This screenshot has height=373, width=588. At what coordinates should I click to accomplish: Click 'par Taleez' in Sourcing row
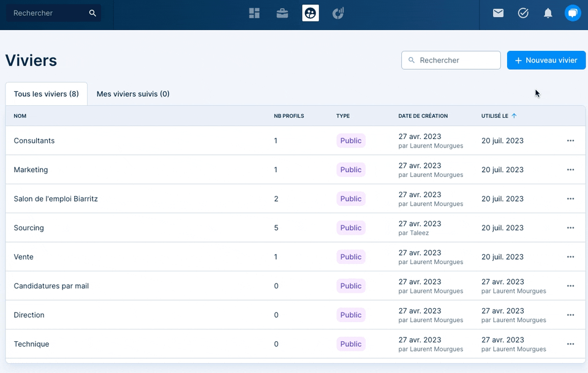(413, 233)
